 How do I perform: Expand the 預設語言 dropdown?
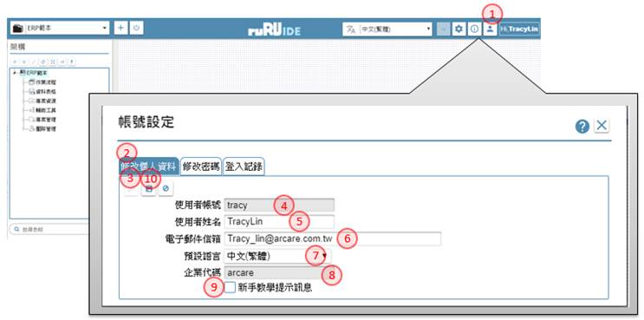(x=276, y=257)
